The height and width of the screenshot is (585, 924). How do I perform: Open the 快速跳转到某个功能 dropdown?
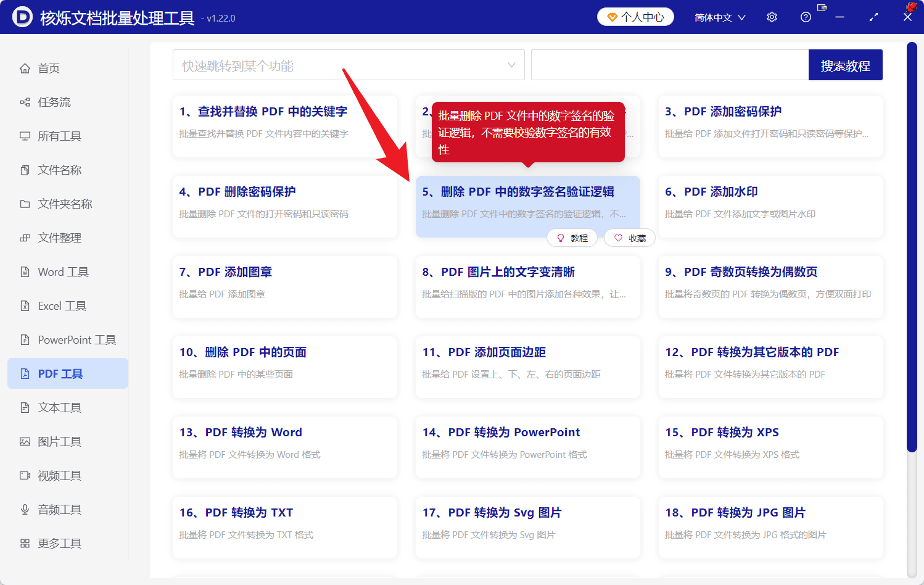(349, 65)
